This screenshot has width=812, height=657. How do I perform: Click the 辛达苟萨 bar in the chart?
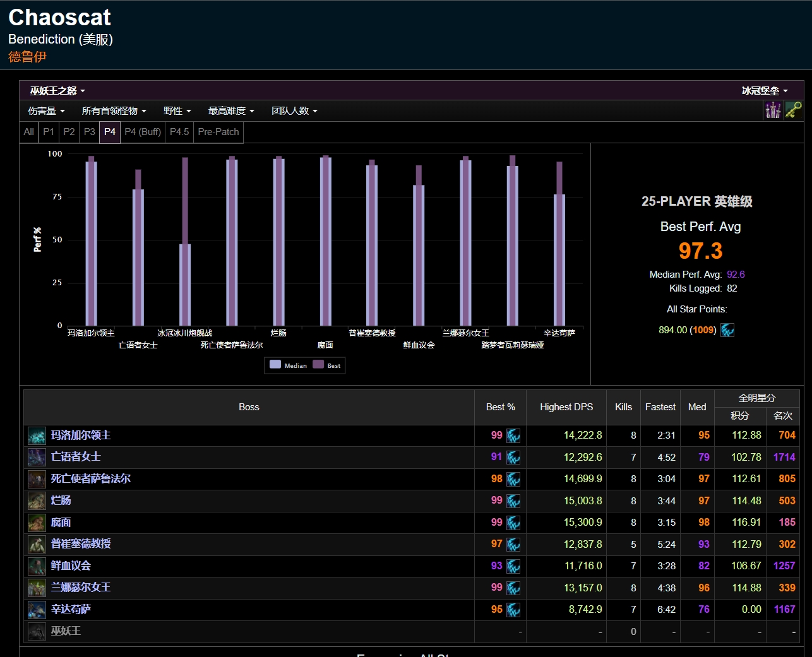[559, 244]
